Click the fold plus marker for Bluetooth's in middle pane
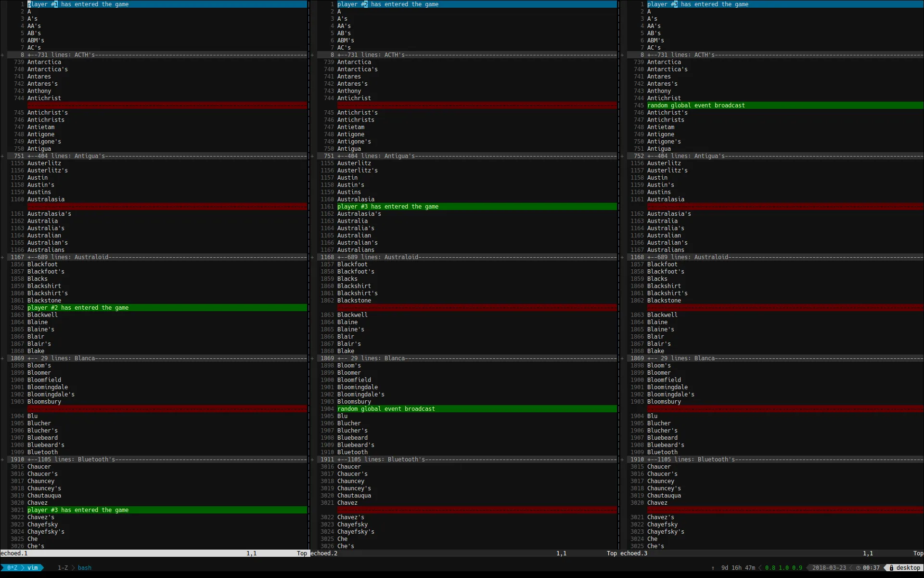This screenshot has height=578, width=924. [x=312, y=460]
